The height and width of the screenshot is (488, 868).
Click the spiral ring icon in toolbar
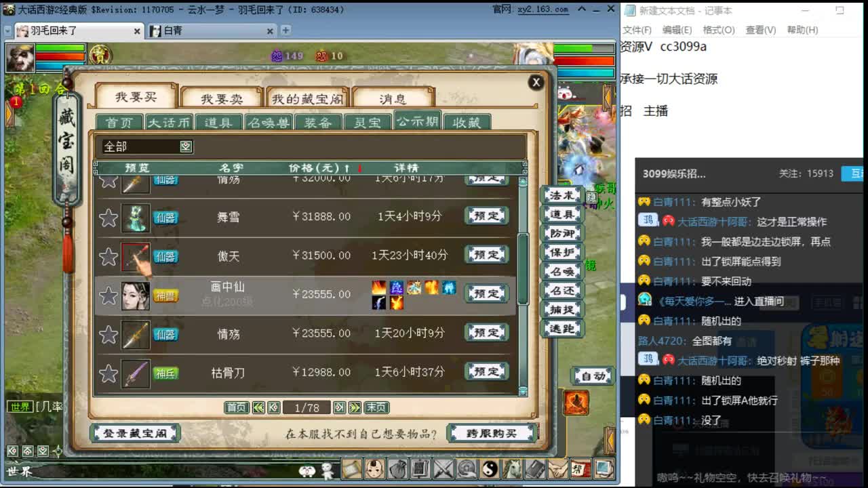[466, 468]
